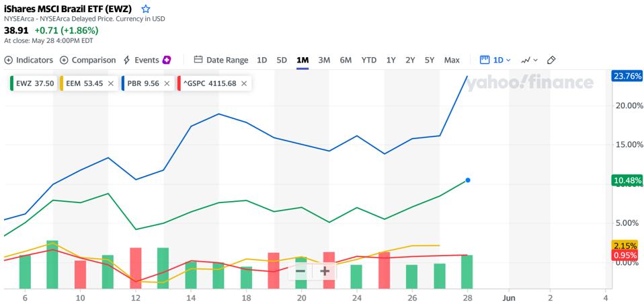Open the Indicators menu
Image resolution: width=644 pixels, height=304 pixels.
click(29, 60)
